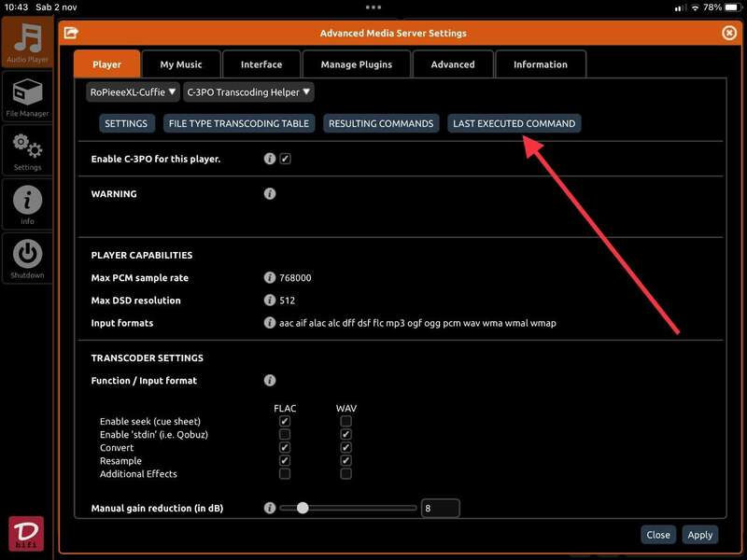
Task: Click the manual gain reduction slider handle
Action: (x=302, y=509)
